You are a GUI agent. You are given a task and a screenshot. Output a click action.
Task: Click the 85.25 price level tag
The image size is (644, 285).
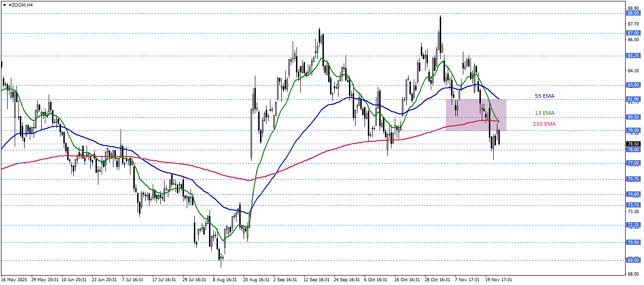[x=633, y=56]
